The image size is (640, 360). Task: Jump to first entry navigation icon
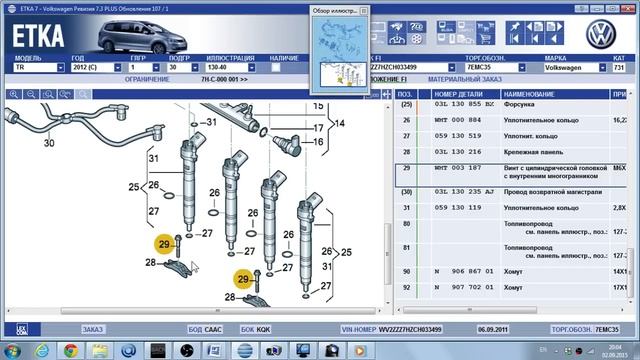(515, 39)
